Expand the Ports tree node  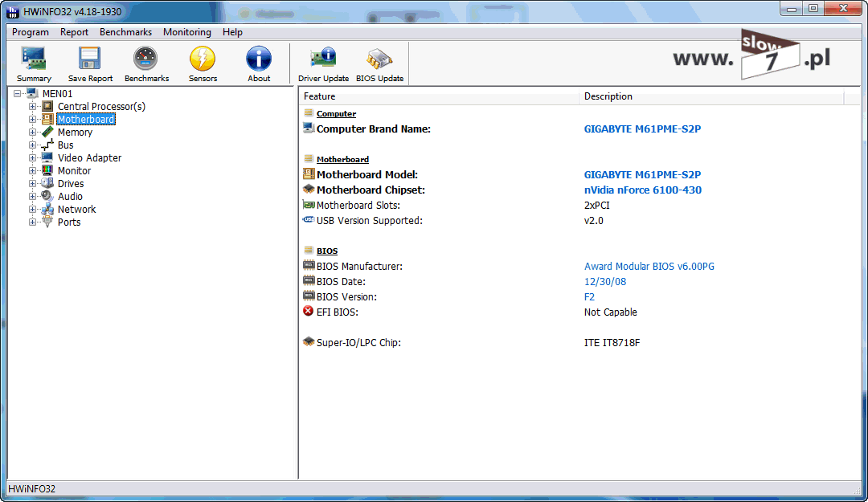[32, 222]
